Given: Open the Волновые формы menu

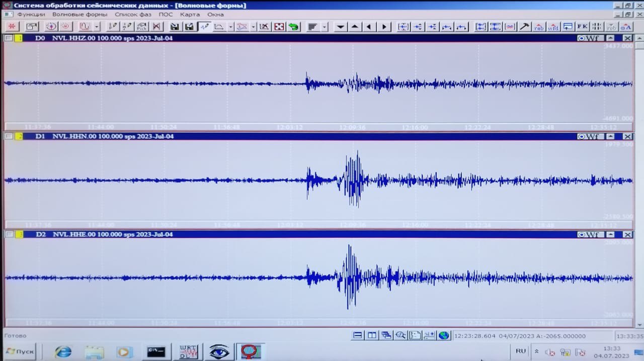Looking at the screenshot, I should 80,15.
